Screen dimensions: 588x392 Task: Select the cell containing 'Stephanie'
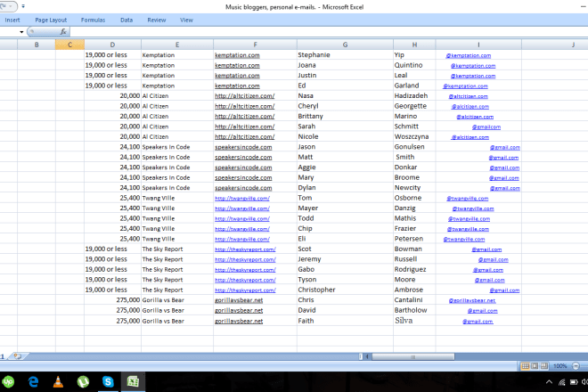tap(345, 54)
